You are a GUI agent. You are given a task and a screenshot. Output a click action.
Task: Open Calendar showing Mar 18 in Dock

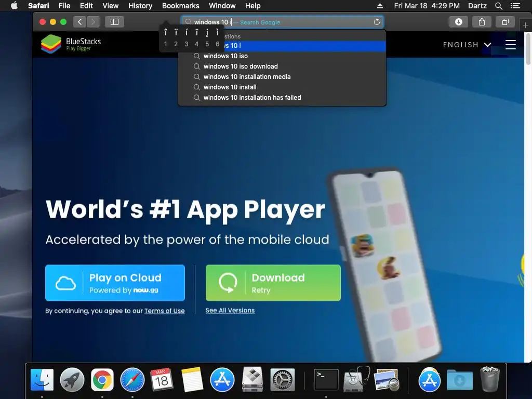point(162,379)
